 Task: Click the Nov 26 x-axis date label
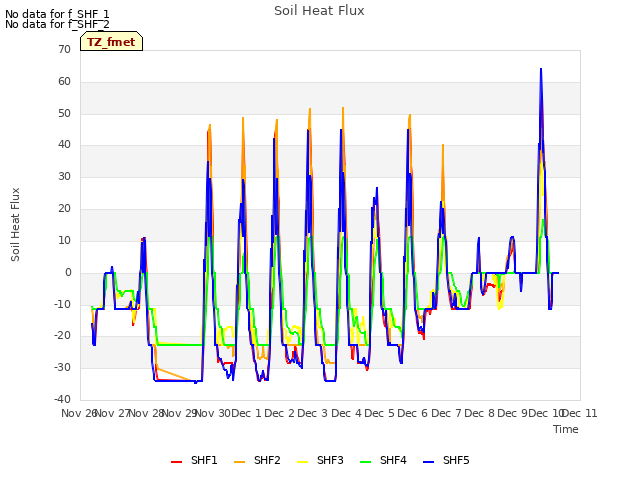(79, 413)
